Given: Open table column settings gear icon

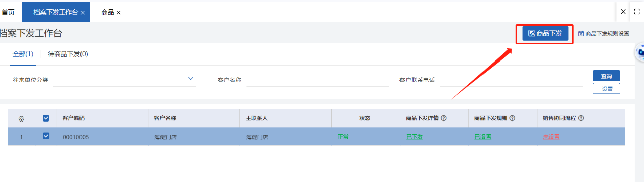Looking at the screenshot, I should click(21, 118).
